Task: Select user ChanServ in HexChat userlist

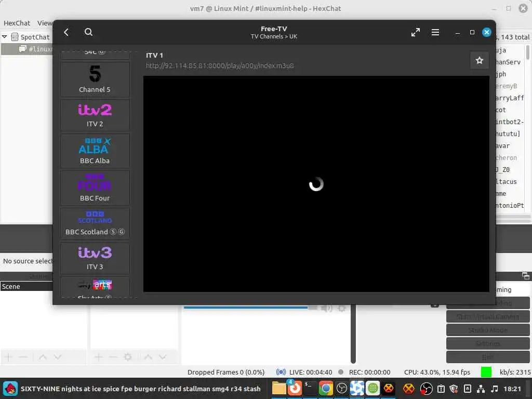Action: pyautogui.click(x=508, y=62)
